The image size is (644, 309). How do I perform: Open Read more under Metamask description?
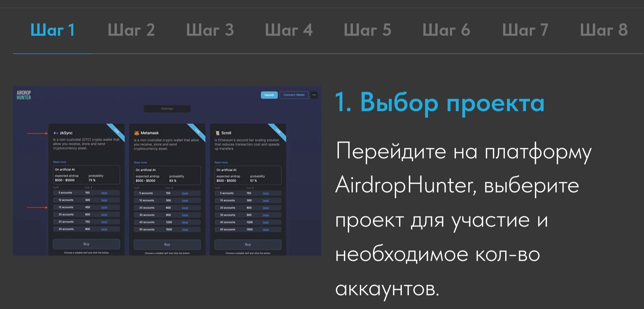point(140,163)
